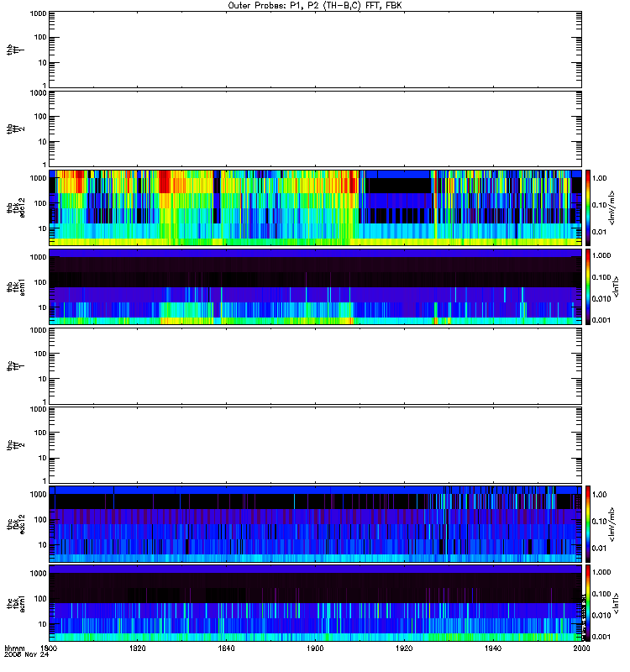Click the "thb fff 2" panel axis label
This screenshot has width=630, height=672.
(x=15, y=129)
